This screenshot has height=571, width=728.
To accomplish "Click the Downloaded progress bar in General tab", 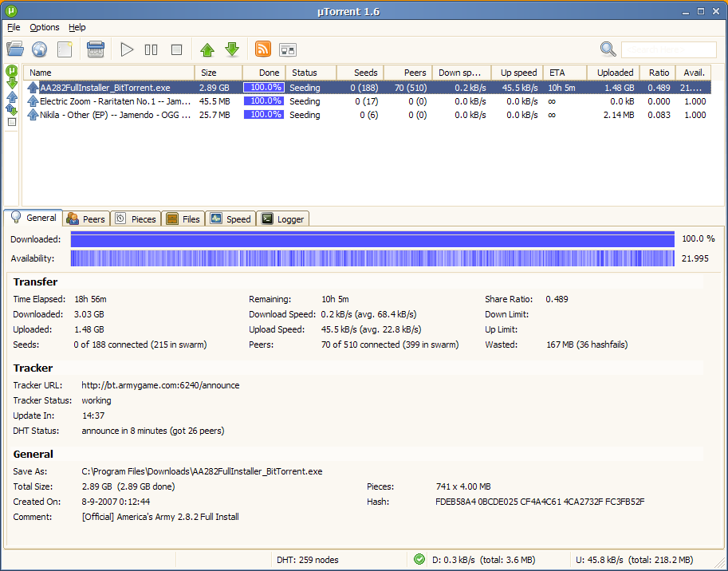I will pyautogui.click(x=372, y=239).
